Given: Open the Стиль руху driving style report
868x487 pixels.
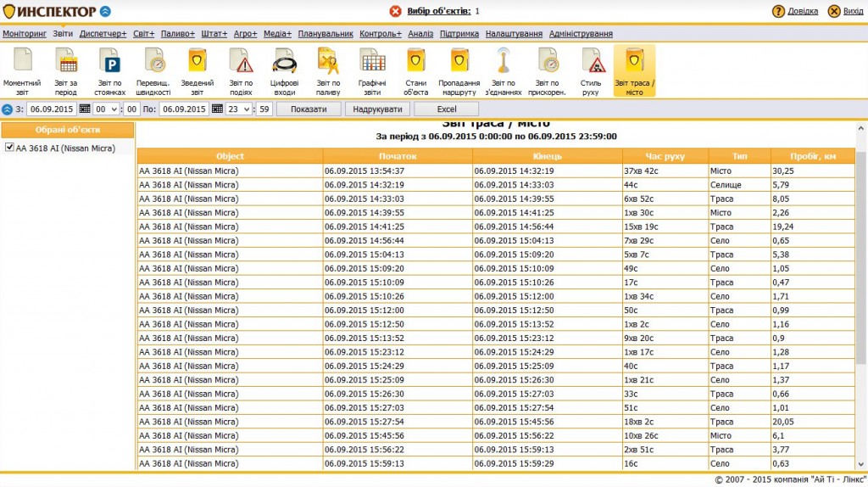Looking at the screenshot, I should (x=591, y=70).
